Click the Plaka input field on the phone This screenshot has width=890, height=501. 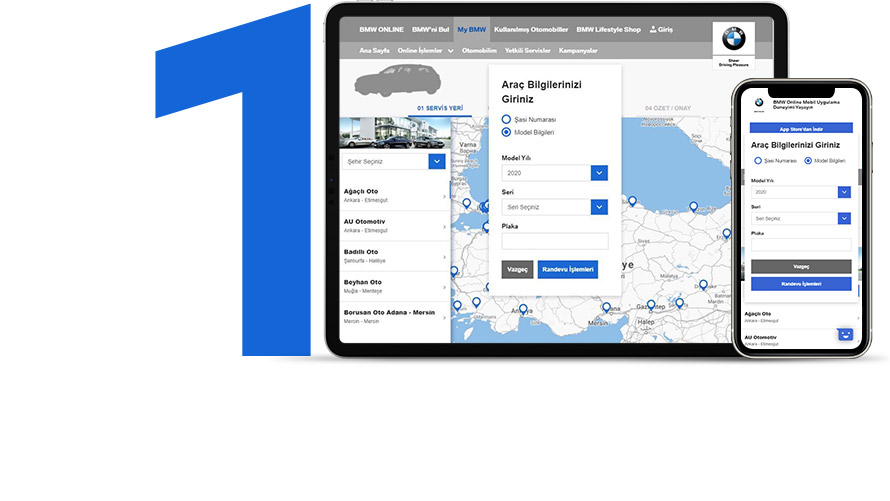coord(801,245)
